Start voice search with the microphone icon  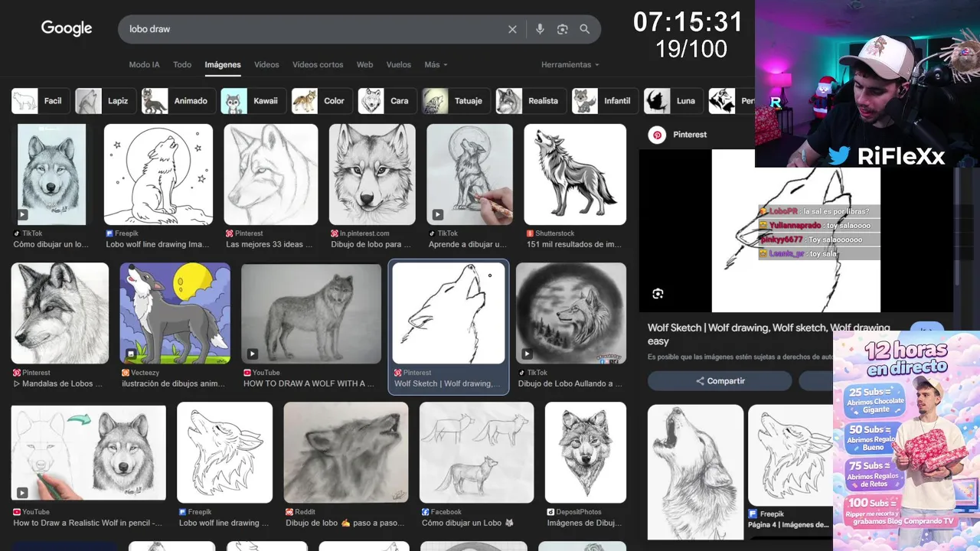540,29
